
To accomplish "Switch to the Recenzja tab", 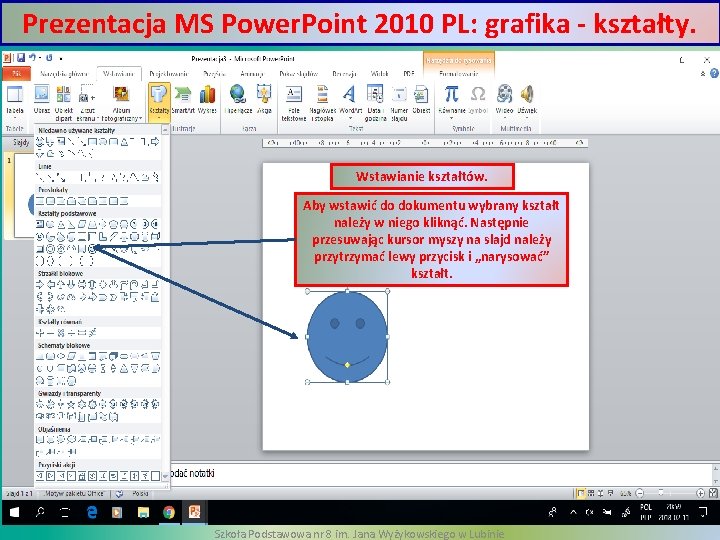I will [x=344, y=73].
